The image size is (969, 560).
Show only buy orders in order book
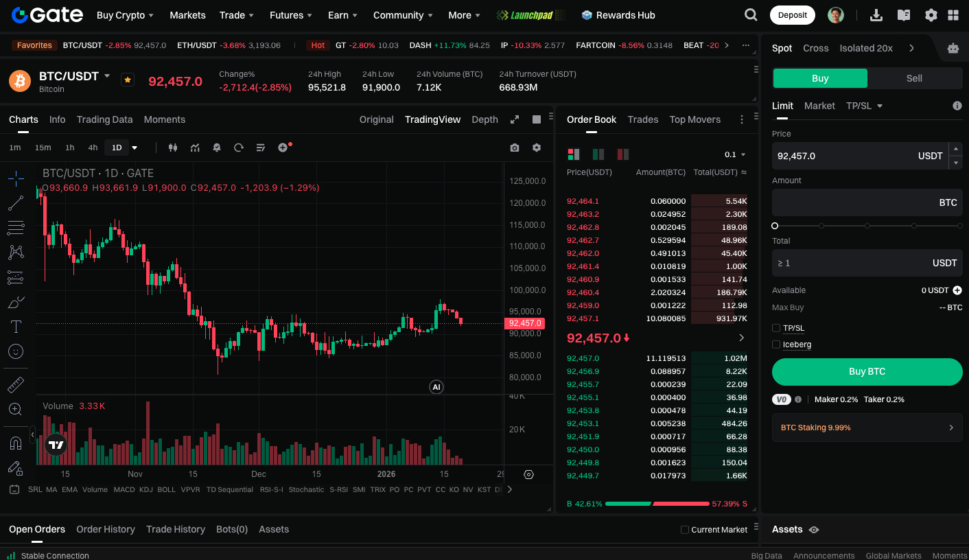click(598, 154)
